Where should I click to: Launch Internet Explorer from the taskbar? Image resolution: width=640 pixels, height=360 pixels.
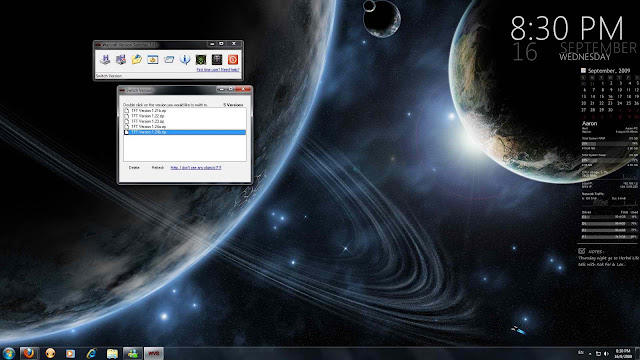91,353
